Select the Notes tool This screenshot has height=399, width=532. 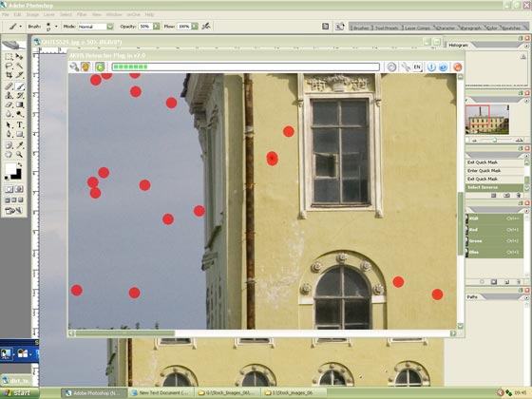click(x=9, y=145)
